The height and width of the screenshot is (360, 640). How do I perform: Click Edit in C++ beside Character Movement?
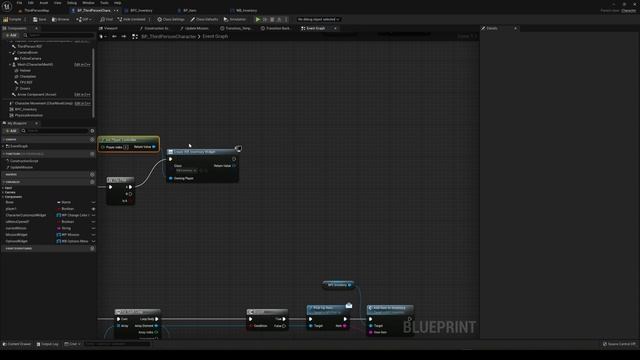[82, 103]
